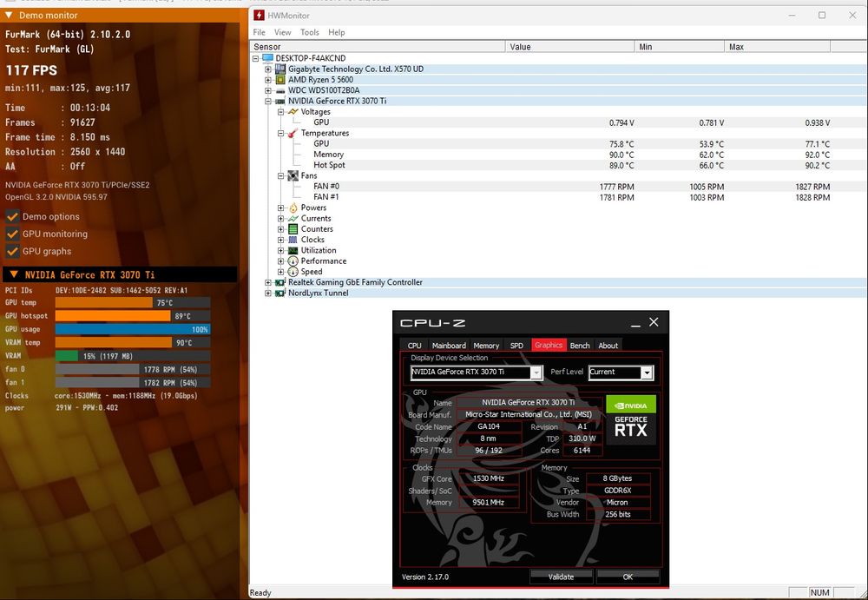Click the Currents waveform icon
This screenshot has width=868, height=600.
coord(293,218)
